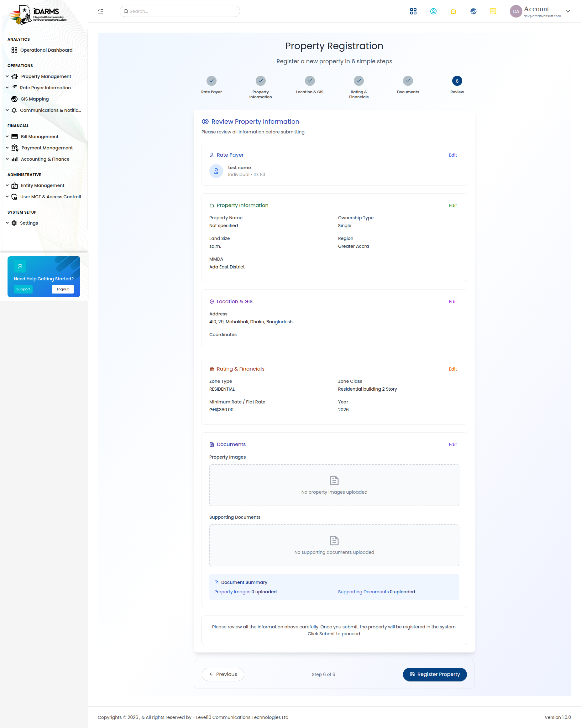
Task: Go to Property Information step circle
Action: [260, 81]
